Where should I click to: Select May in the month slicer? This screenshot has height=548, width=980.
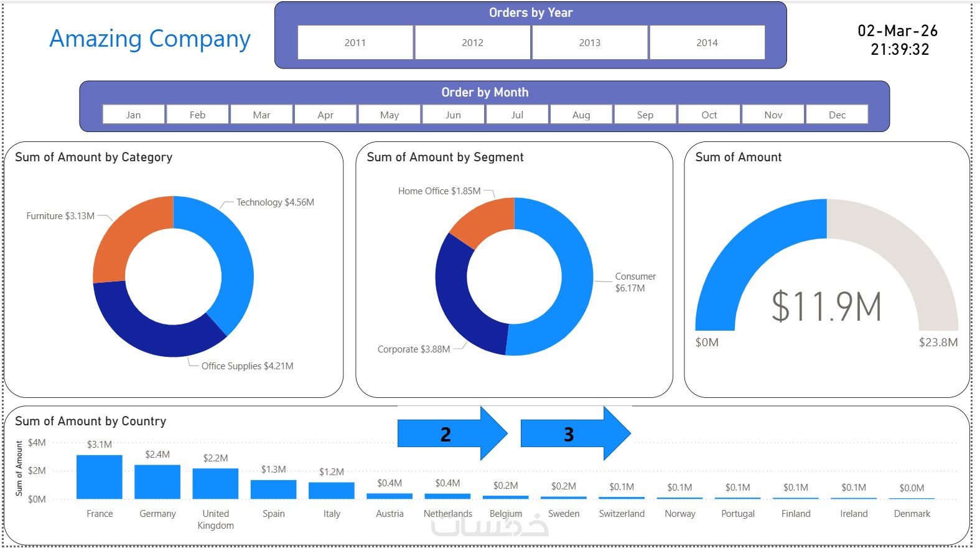(x=390, y=115)
